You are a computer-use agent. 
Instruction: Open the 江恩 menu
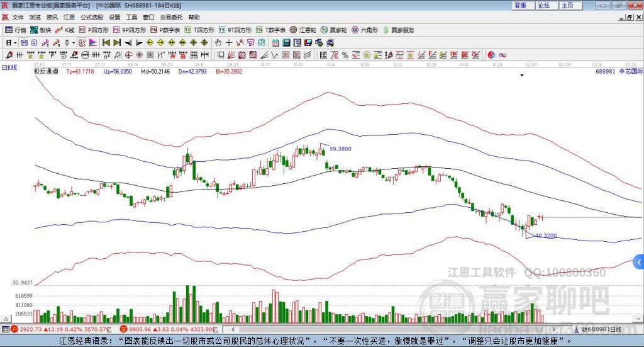click(69, 17)
